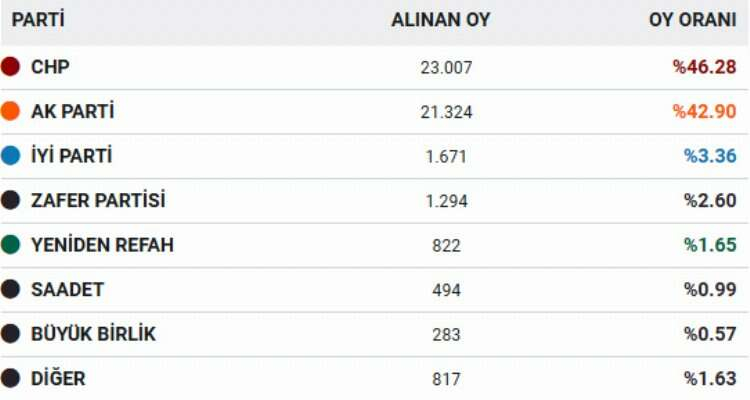750x400 pixels.
Task: Click the İYİ PARTİ label
Action: pyautogui.click(x=71, y=156)
